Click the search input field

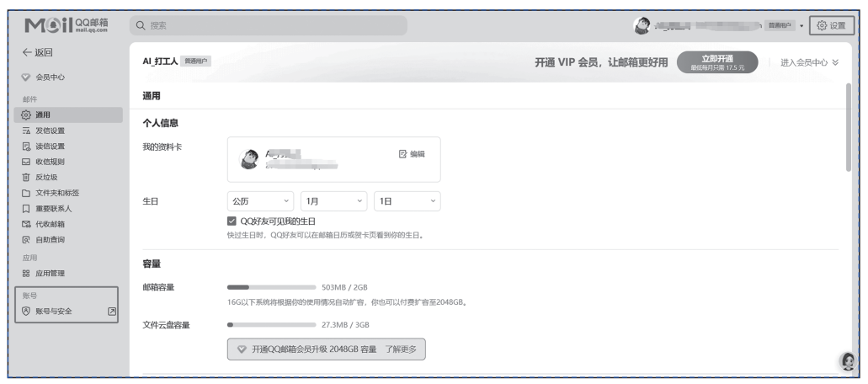click(x=269, y=25)
